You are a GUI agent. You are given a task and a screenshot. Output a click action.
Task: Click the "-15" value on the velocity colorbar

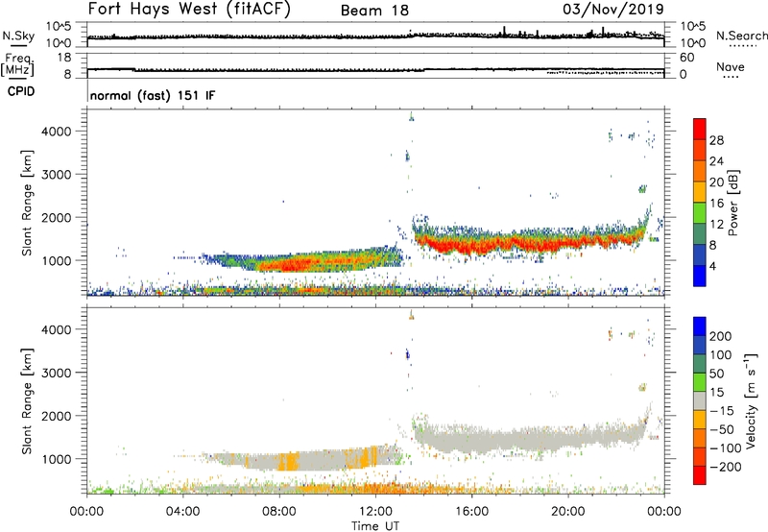[x=722, y=411]
